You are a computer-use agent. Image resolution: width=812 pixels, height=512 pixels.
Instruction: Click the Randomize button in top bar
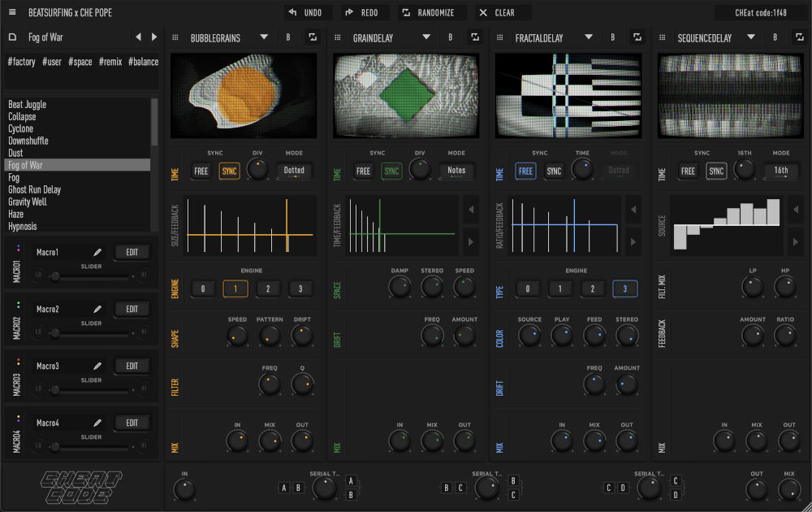click(429, 13)
